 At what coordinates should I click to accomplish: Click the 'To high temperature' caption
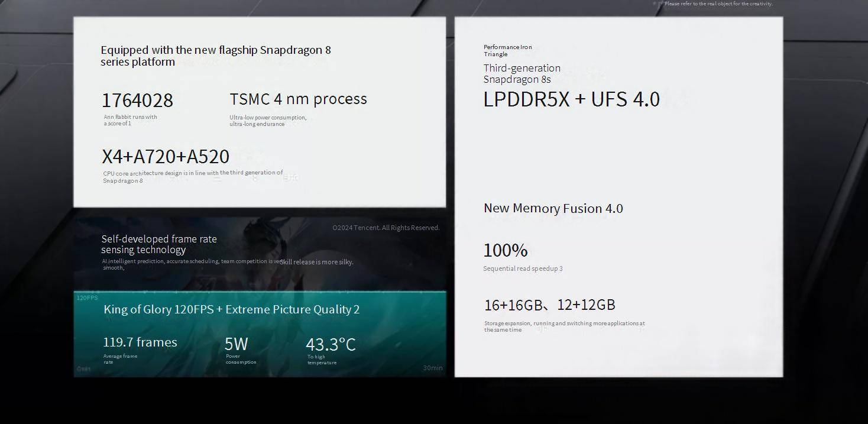tap(322, 360)
